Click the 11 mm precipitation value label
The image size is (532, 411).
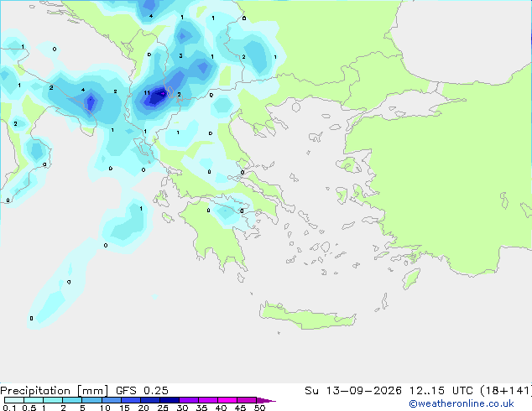point(147,92)
